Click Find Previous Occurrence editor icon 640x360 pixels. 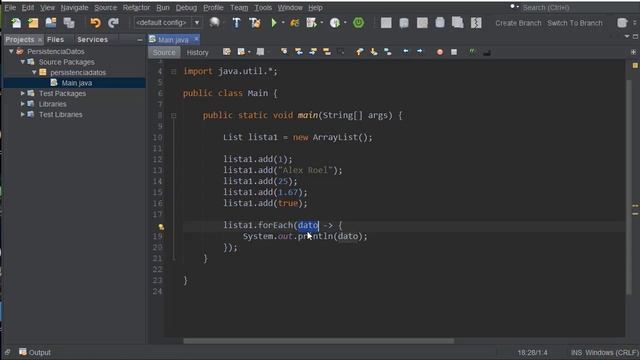pos(299,52)
